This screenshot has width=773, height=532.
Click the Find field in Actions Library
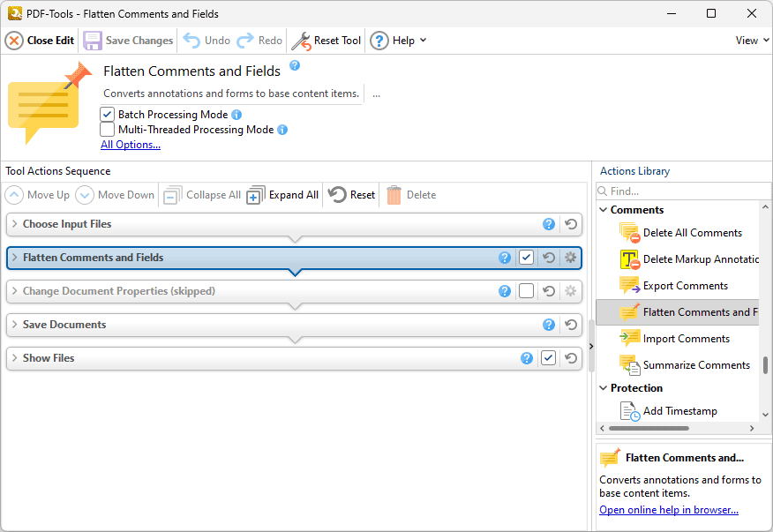[683, 191]
